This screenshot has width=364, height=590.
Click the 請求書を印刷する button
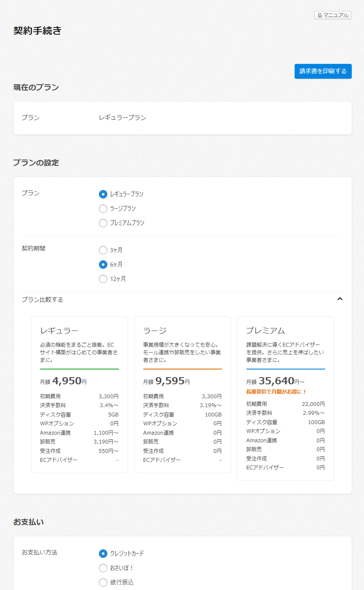[323, 71]
